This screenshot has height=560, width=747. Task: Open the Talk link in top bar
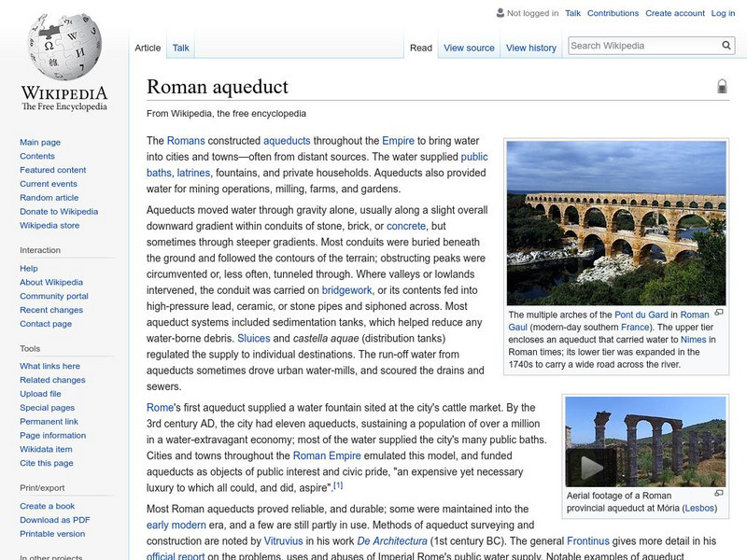pos(572,13)
